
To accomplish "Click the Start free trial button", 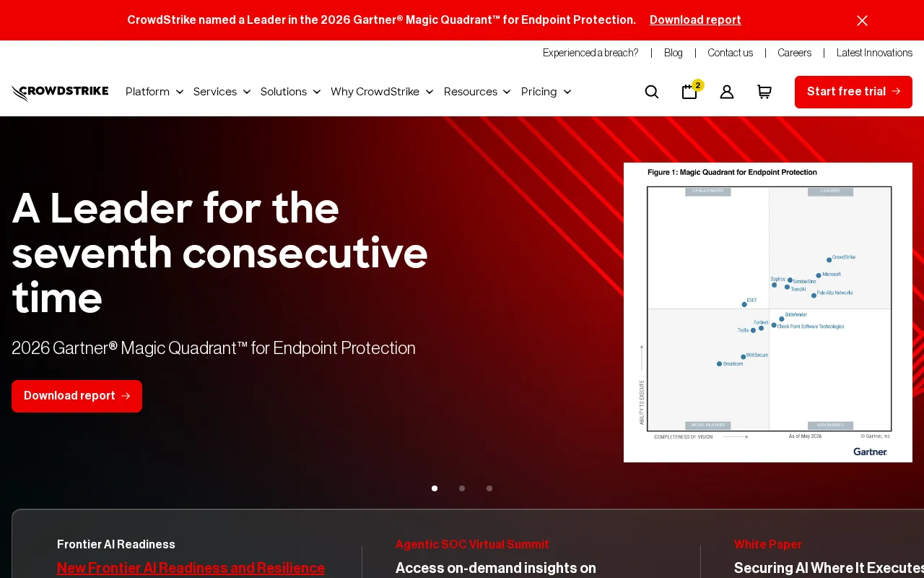I will [x=853, y=92].
